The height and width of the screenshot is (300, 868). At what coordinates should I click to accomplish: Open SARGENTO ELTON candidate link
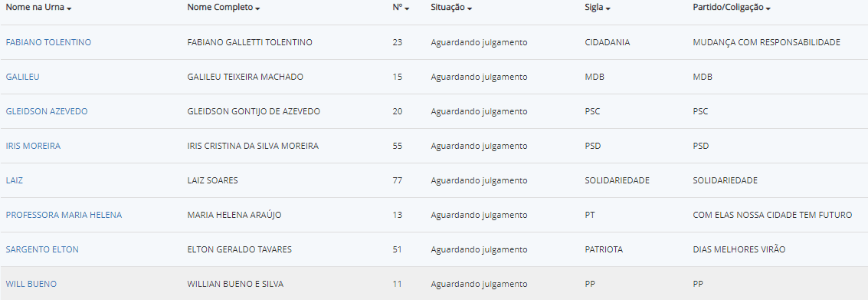[42, 249]
